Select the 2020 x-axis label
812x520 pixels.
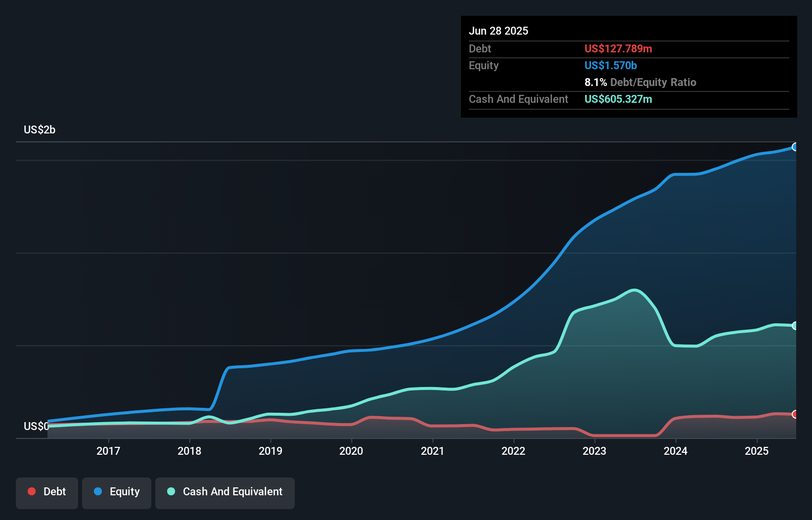tap(351, 451)
